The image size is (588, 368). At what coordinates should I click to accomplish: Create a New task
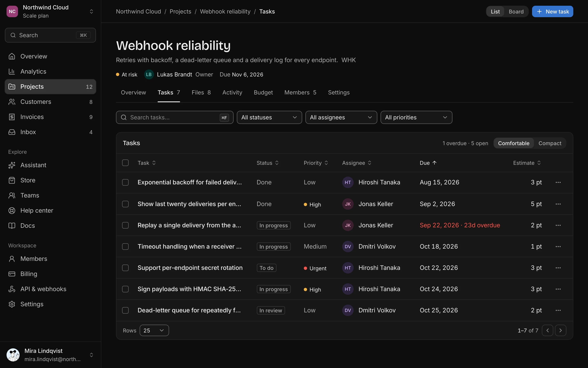point(552,11)
